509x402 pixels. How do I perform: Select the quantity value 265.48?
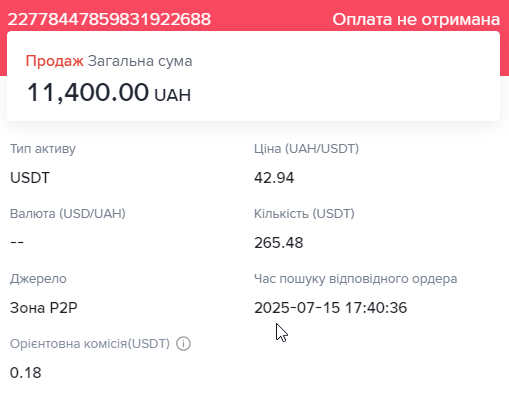click(279, 243)
